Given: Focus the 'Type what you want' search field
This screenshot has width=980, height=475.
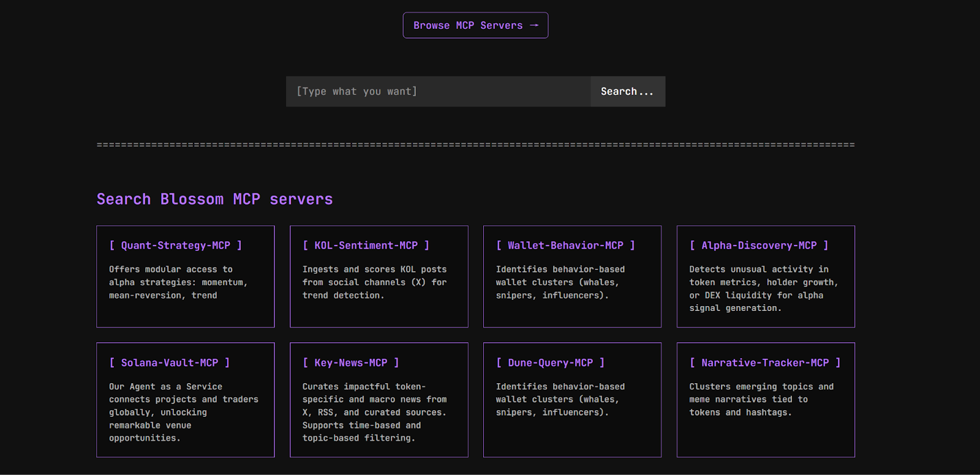Looking at the screenshot, I should tap(437, 91).
